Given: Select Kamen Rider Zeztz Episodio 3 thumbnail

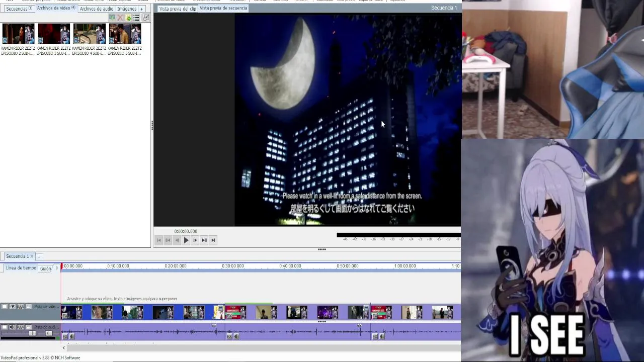Looking at the screenshot, I should point(53,34).
